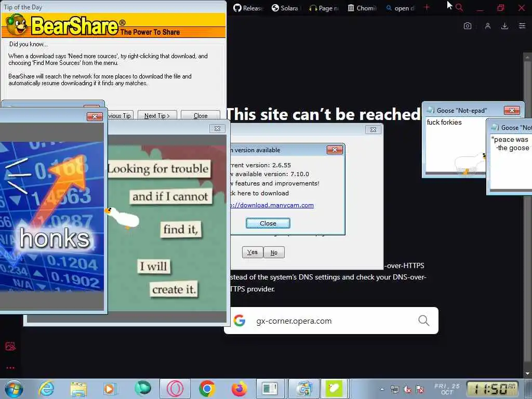Switch to the Page tab with headphones

coord(324,8)
